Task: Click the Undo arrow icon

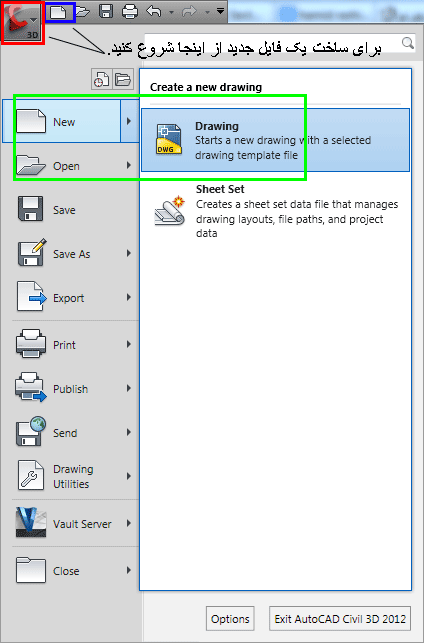Action: tap(154, 11)
